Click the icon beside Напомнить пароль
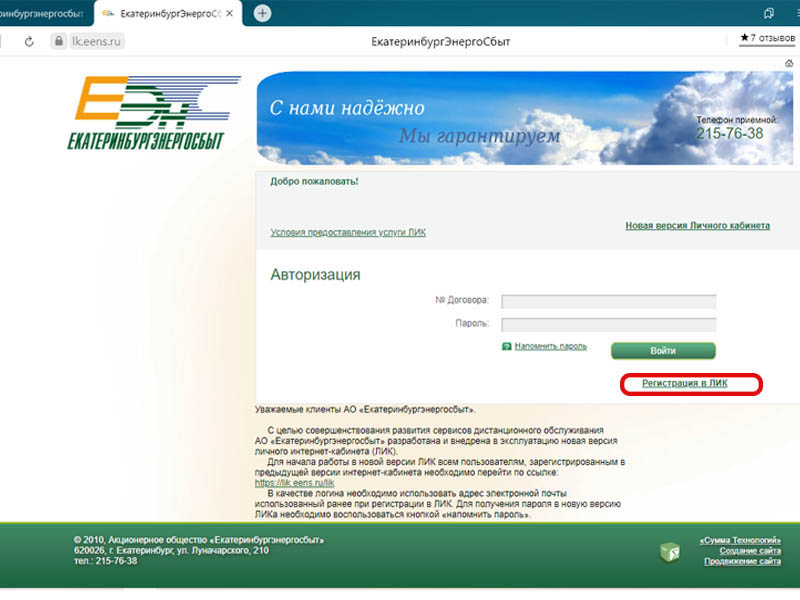800x600 pixels. (506, 346)
